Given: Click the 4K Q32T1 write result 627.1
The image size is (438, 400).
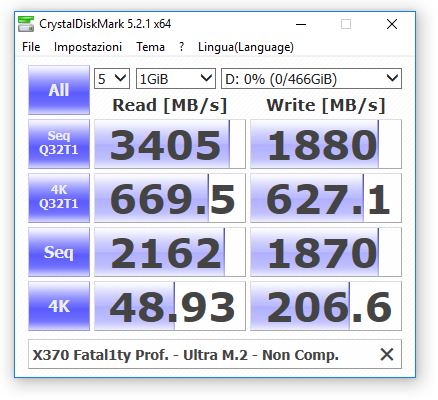Looking at the screenshot, I should pyautogui.click(x=326, y=198).
